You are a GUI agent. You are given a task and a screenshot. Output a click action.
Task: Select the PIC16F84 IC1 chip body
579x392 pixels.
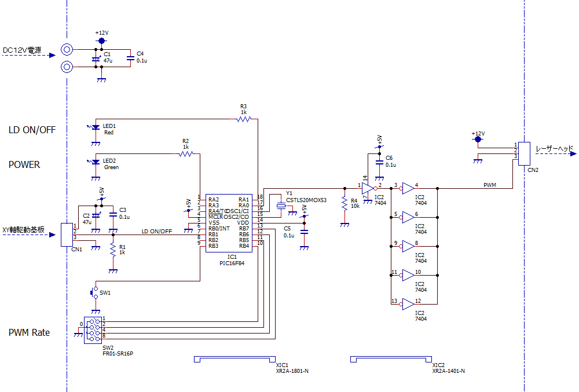pyautogui.click(x=230, y=222)
